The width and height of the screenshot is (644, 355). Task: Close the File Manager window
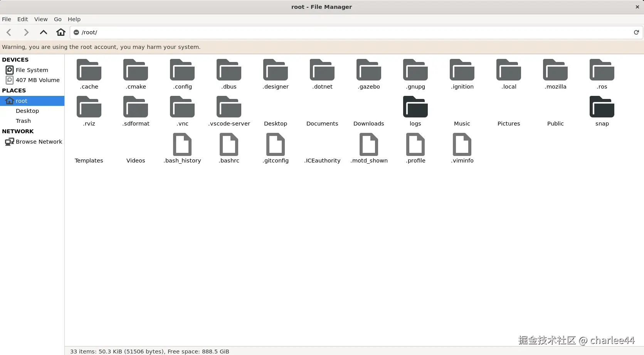tap(637, 7)
